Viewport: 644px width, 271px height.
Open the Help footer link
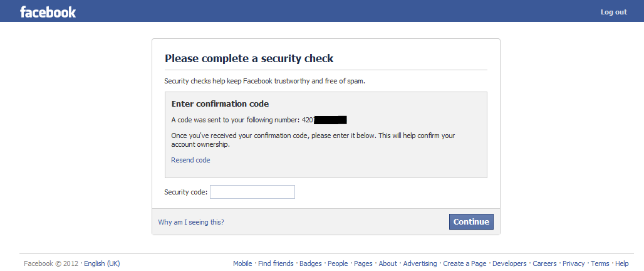pyautogui.click(x=621, y=263)
